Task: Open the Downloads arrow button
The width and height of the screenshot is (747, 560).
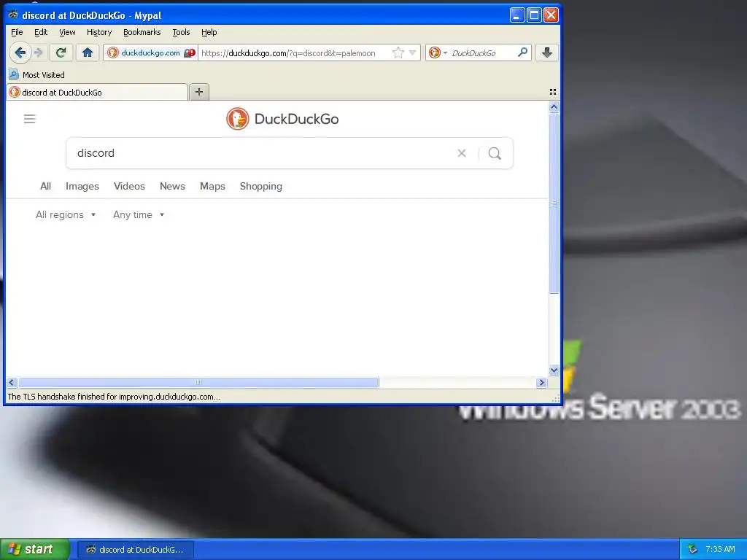Action: [x=547, y=52]
